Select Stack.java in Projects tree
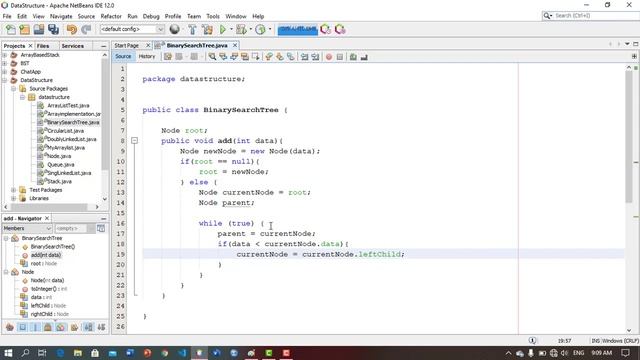The image size is (640, 360). click(x=59, y=181)
